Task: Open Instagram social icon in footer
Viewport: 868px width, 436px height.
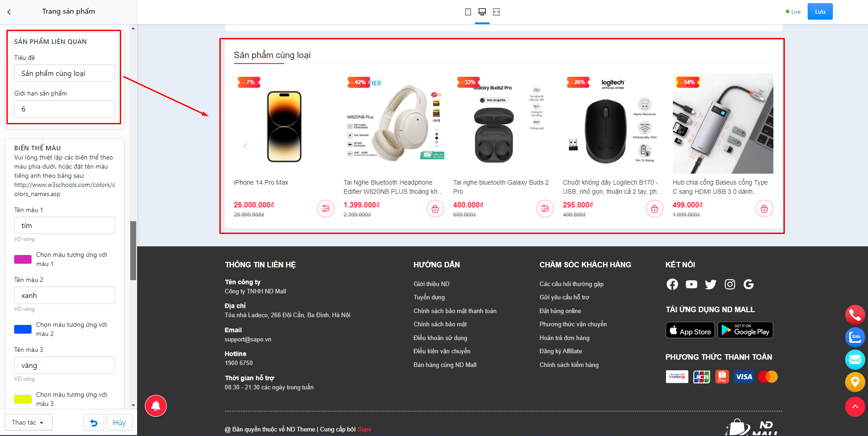Action: tap(730, 284)
